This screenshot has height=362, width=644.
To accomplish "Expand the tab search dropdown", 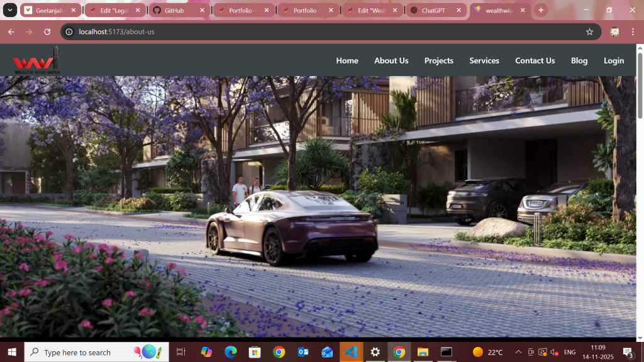I will [11, 11].
